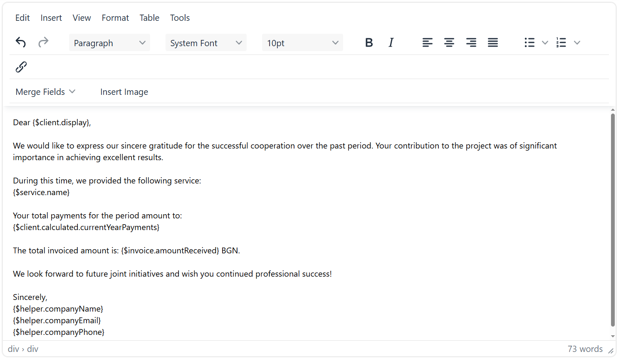The width and height of the screenshot is (621, 364).
Task: Click the Undo icon
Action: (x=20, y=42)
